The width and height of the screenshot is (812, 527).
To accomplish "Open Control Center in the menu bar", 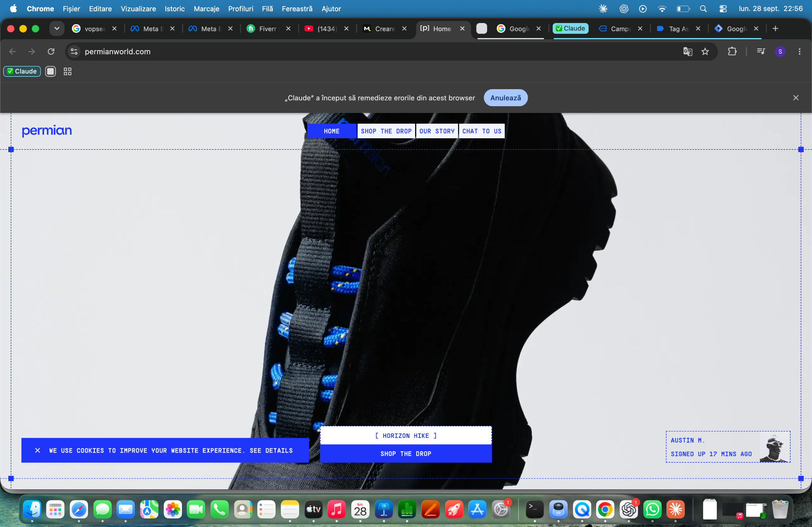I will click(723, 9).
